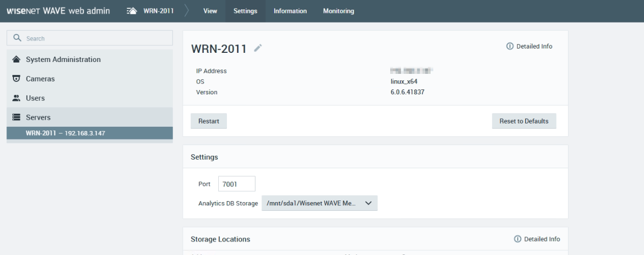The height and width of the screenshot is (255, 644).
Task: Click the Cameras icon in the sidebar
Action: [16, 78]
